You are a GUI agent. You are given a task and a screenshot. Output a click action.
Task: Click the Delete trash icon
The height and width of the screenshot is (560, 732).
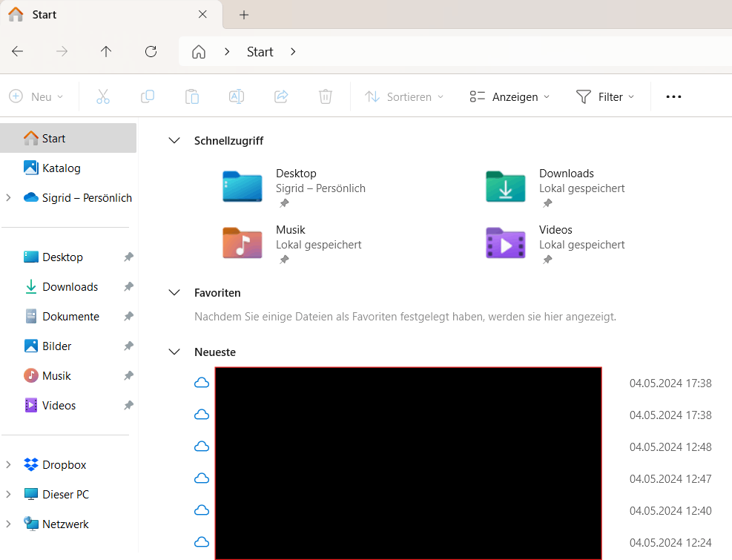326,96
